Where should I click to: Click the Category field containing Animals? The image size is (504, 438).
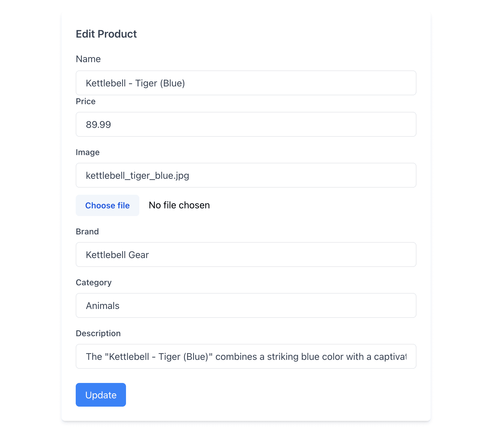[245, 305]
